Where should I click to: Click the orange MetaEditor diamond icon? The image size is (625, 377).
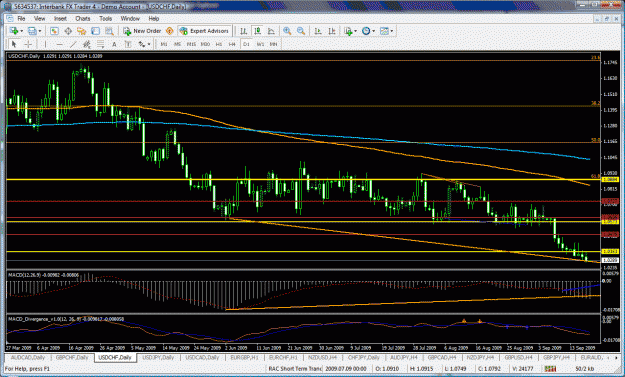[169, 31]
